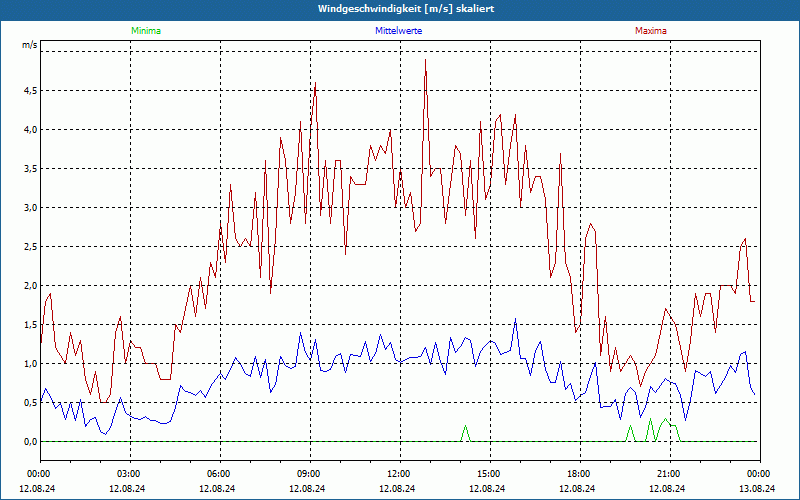The width and height of the screenshot is (800, 500).
Task: Click the 0,0 y-axis value
Action: pos(31,442)
